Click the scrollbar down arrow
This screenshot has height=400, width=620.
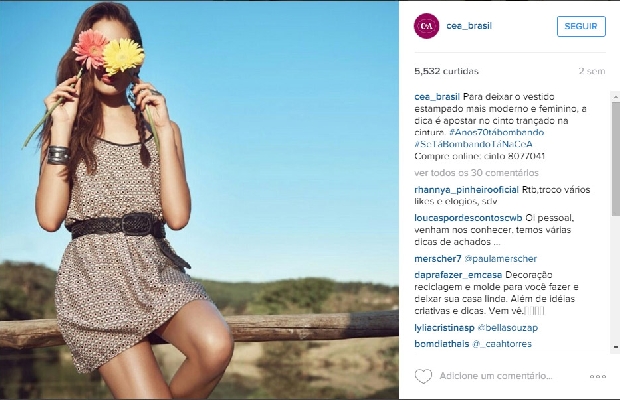[x=616, y=347]
